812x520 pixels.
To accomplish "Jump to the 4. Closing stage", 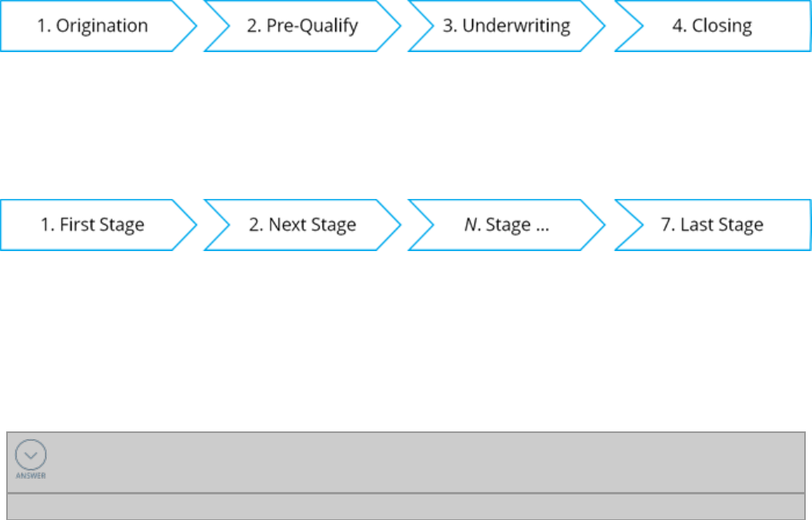I will (x=712, y=26).
